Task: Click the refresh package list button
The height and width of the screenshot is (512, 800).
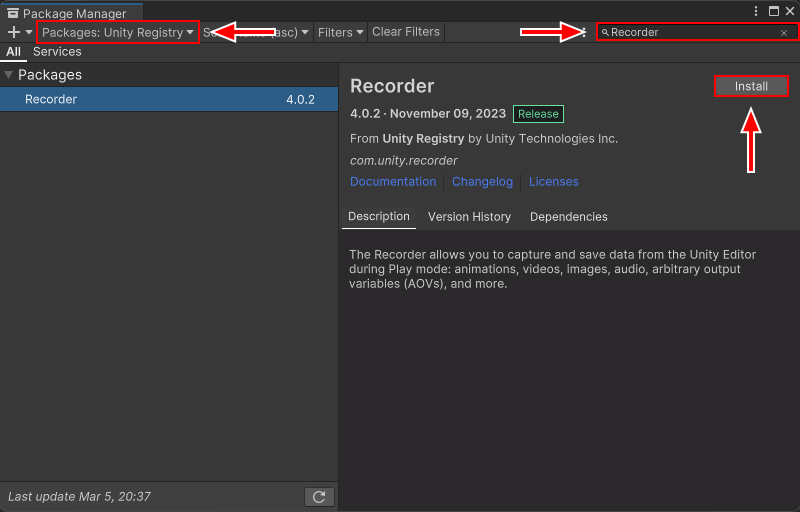Action: pyautogui.click(x=319, y=497)
